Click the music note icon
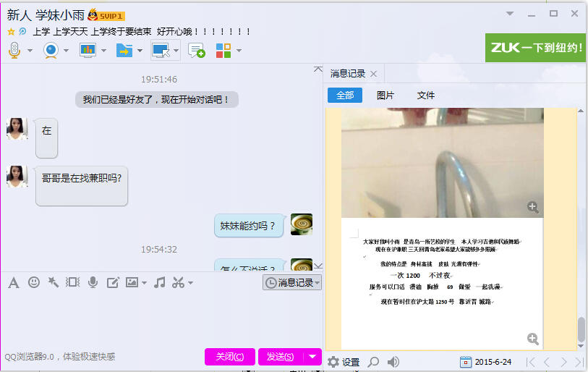The image size is (588, 372). tap(160, 282)
